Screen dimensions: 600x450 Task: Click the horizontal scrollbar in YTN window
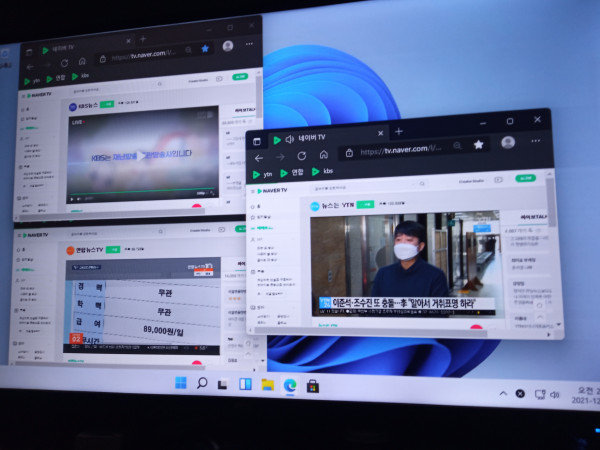coord(370,332)
